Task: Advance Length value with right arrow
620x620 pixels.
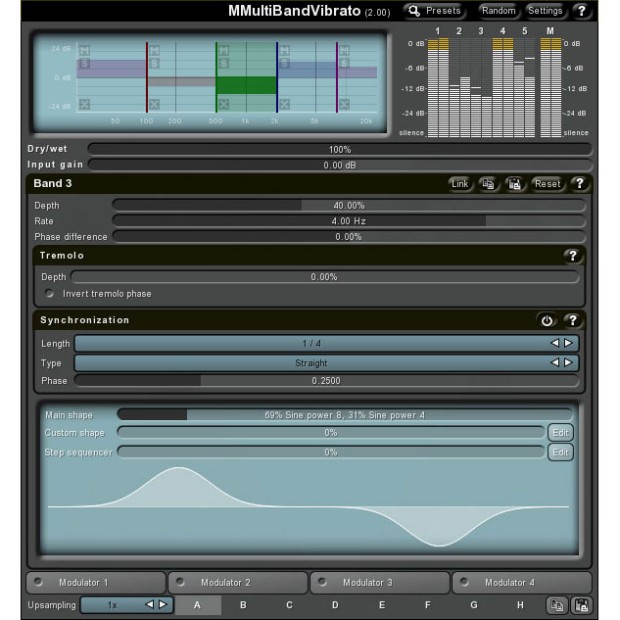Action: [x=568, y=343]
